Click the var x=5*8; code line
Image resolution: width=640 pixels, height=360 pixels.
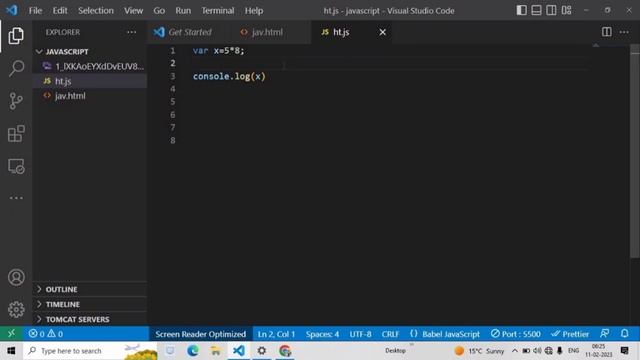(x=218, y=51)
